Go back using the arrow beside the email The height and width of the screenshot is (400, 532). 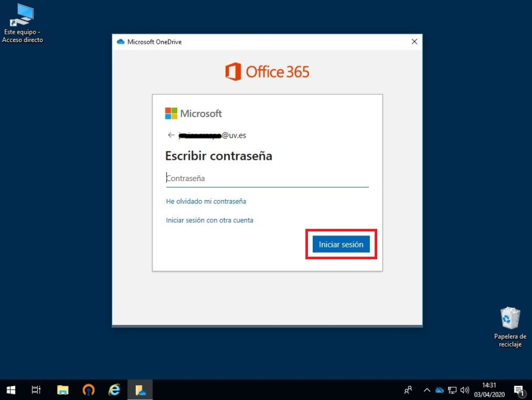tap(171, 135)
